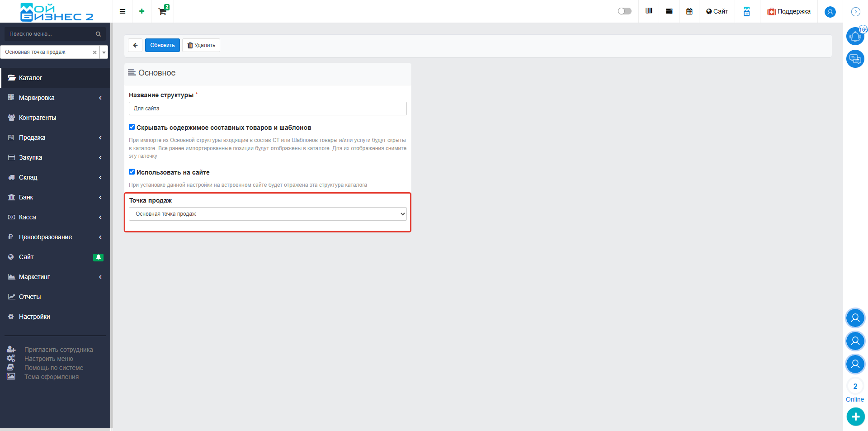This screenshot has height=431, width=868.
Task: Uncheck hide composite goods contents checkbox
Action: pos(132,127)
